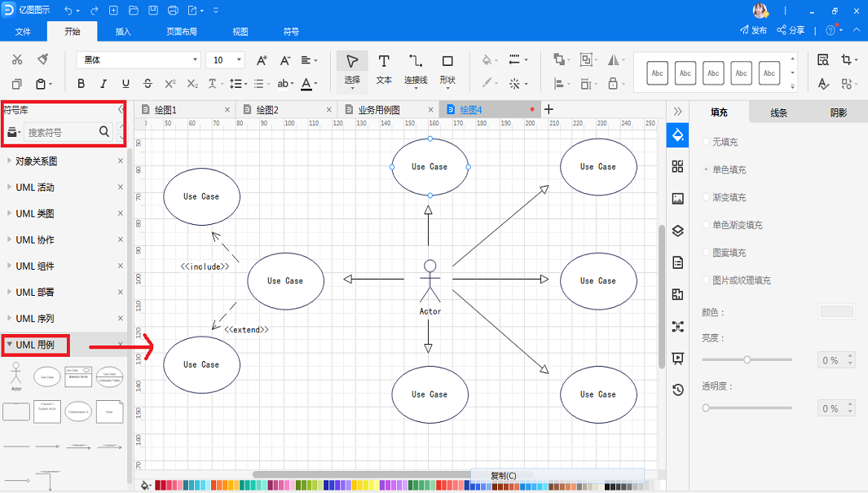
Task: Switch to the Line properties tab
Action: click(778, 113)
